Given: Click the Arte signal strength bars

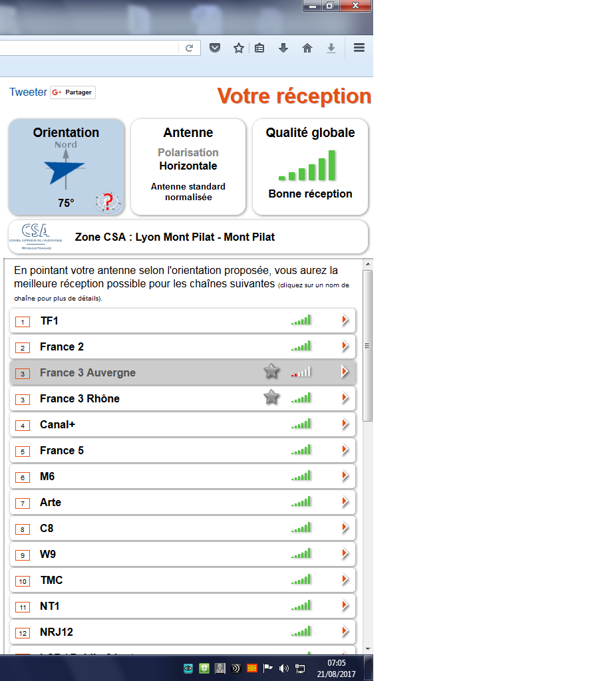Looking at the screenshot, I should 301,501.
